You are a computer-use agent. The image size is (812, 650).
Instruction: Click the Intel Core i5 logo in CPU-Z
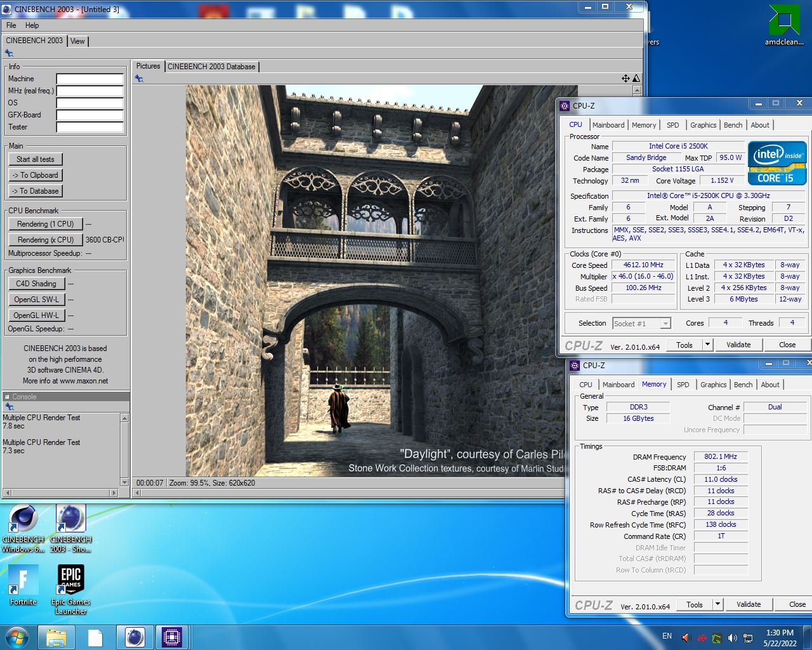777,163
